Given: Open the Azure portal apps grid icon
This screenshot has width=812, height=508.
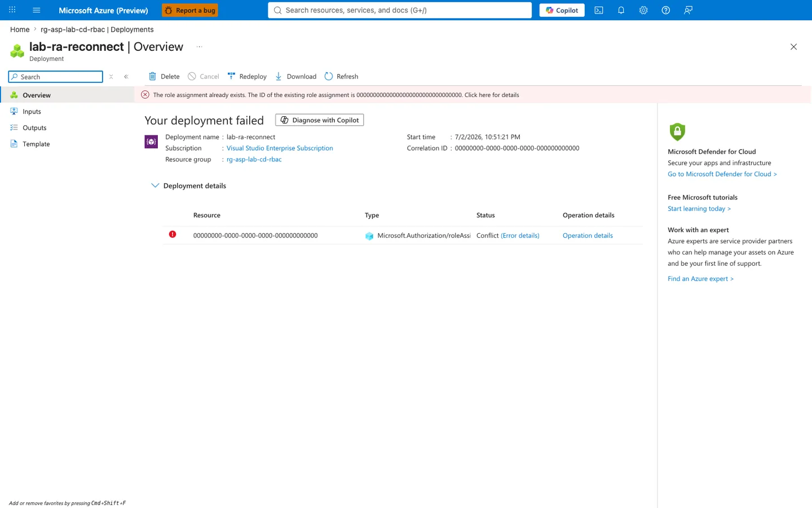Looking at the screenshot, I should tap(12, 10).
